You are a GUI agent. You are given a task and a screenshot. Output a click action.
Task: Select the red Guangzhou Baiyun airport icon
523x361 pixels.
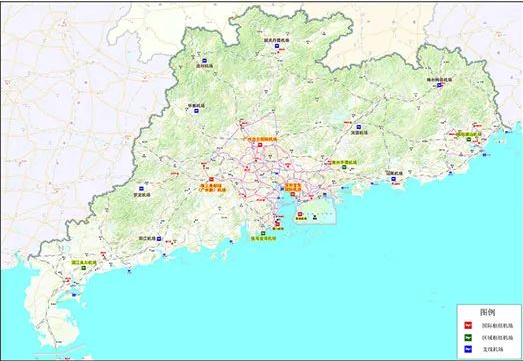click(260, 145)
